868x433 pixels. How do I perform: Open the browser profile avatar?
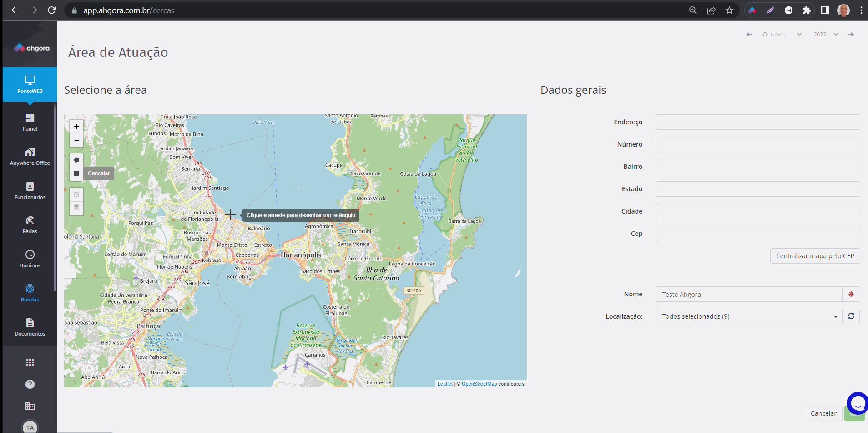click(x=843, y=10)
